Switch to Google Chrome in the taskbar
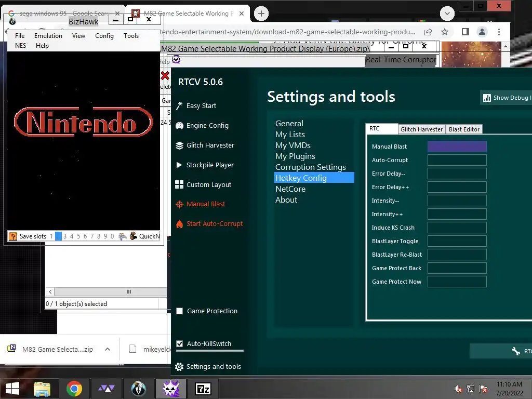 (x=74, y=389)
